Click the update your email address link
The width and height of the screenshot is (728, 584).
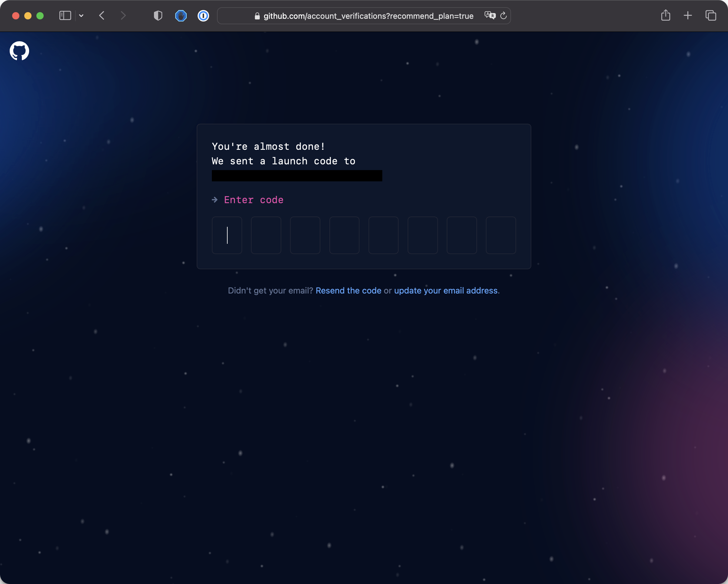446,290
